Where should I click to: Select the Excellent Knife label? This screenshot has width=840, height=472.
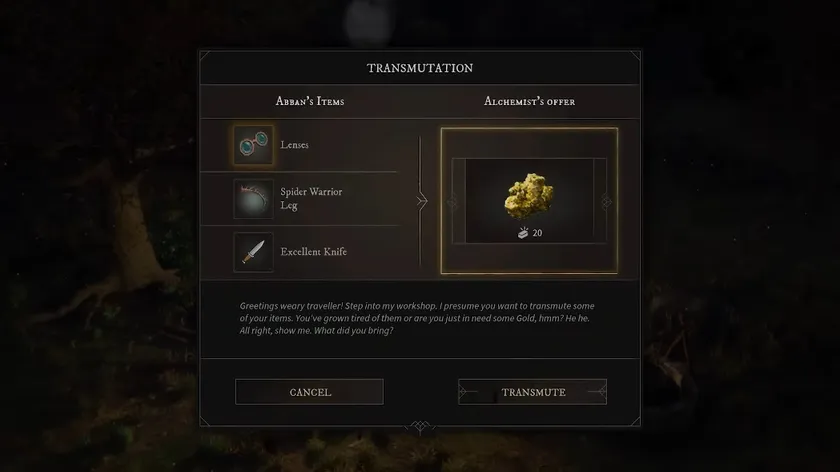(313, 251)
